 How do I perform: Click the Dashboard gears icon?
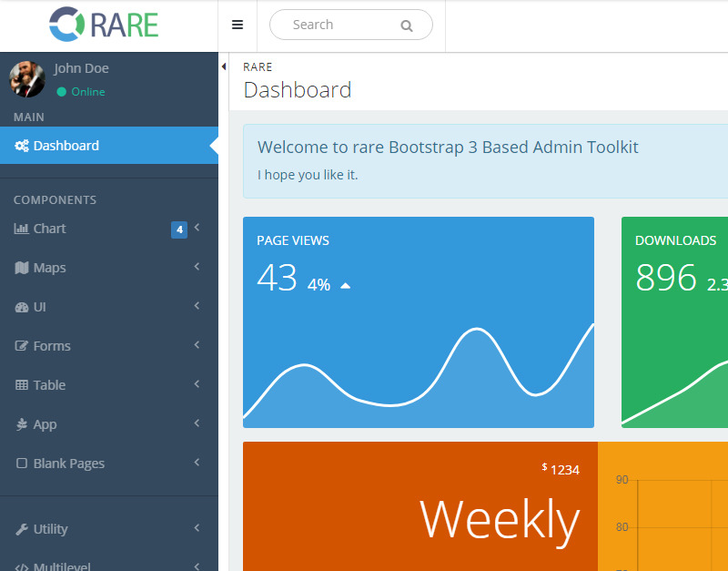(x=20, y=145)
